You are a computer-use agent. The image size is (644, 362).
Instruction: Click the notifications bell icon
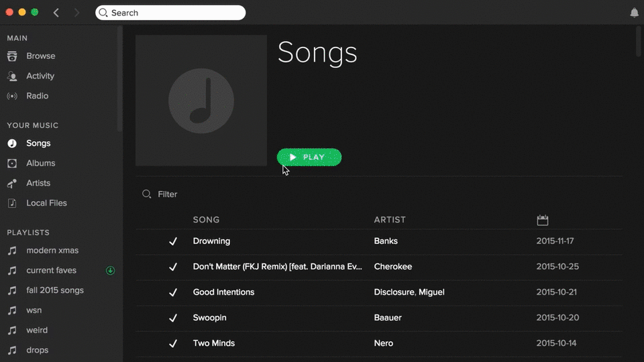coord(634,13)
